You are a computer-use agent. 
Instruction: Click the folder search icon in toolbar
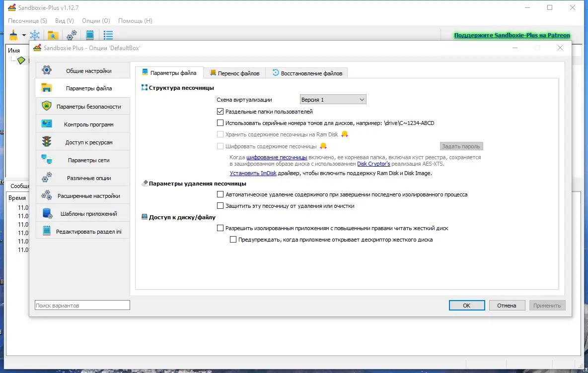pyautogui.click(x=53, y=35)
